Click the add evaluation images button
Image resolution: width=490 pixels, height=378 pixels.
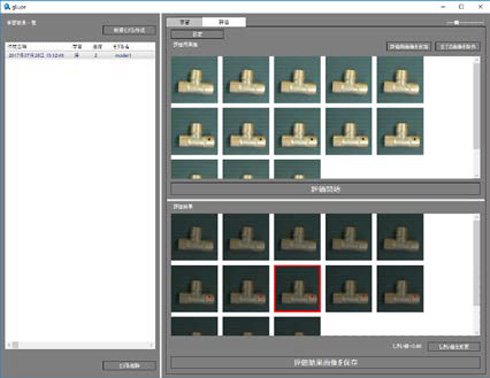pyautogui.click(x=409, y=46)
